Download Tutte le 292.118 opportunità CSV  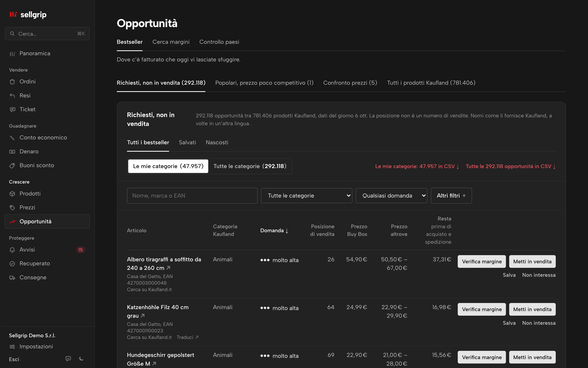tap(511, 166)
